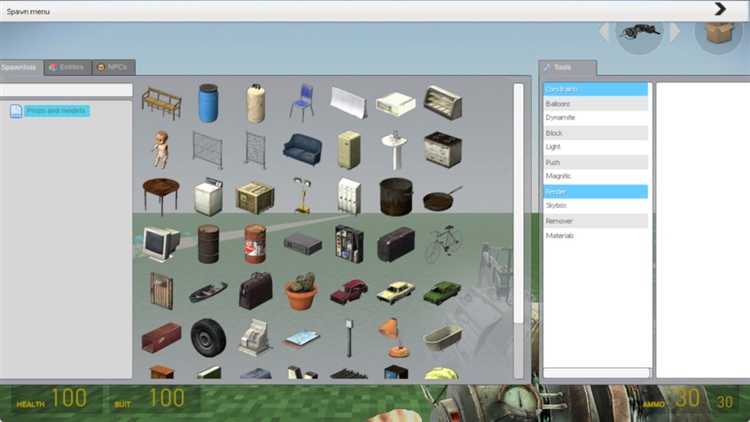Select the Magnitic tool

pos(596,176)
